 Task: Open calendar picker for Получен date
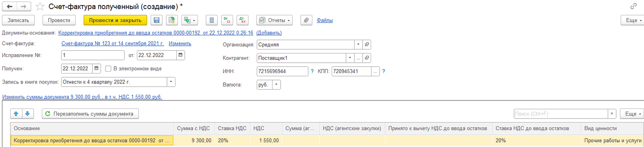[97, 69]
